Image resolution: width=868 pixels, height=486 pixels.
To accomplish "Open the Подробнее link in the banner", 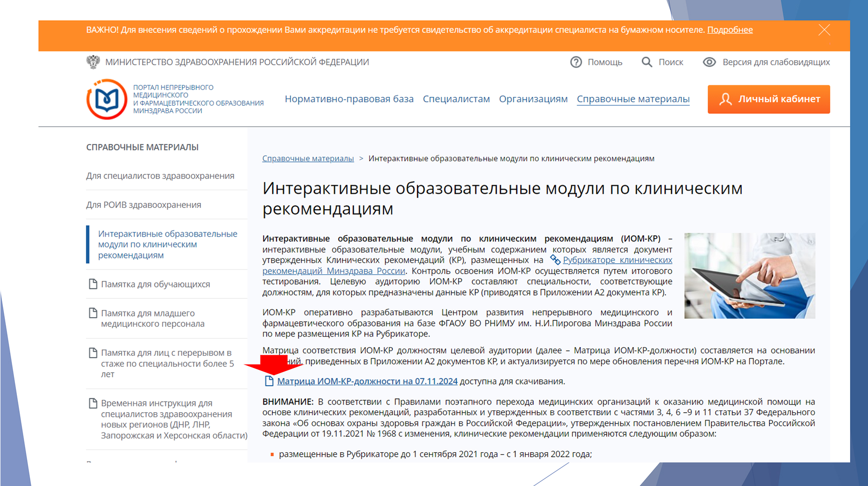I will (730, 30).
